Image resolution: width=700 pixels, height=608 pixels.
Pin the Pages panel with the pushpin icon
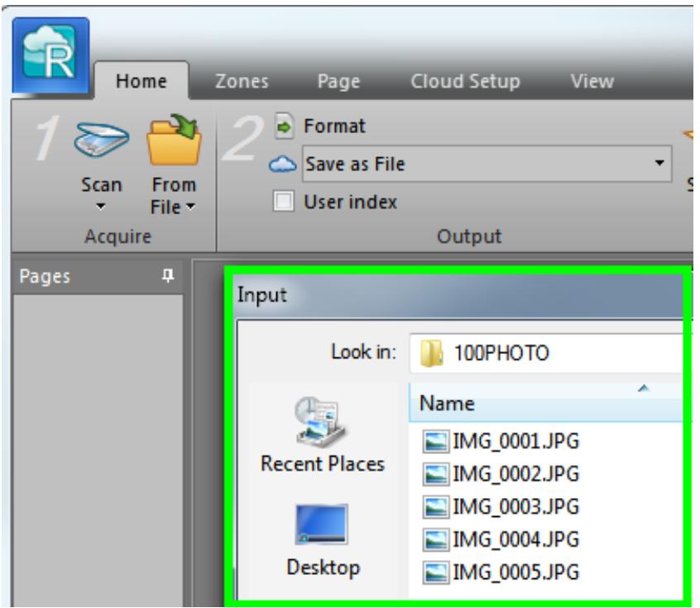(x=168, y=276)
